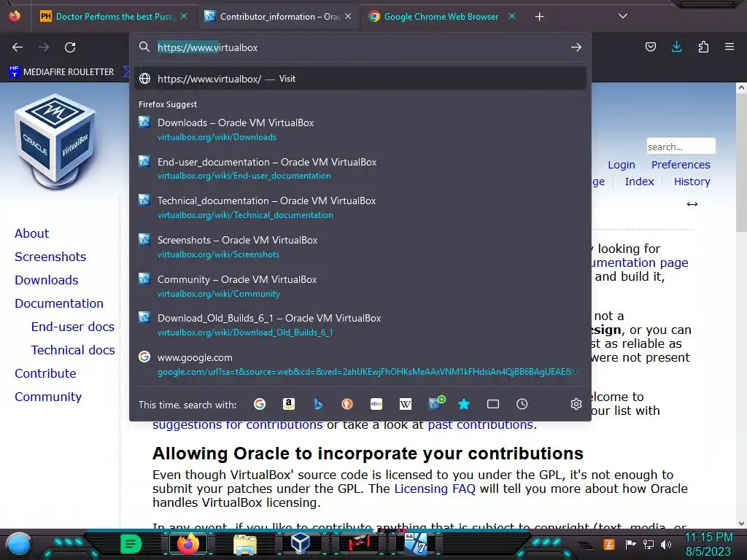Open the Community sidebar link
Screen dimensions: 747x560
point(48,397)
